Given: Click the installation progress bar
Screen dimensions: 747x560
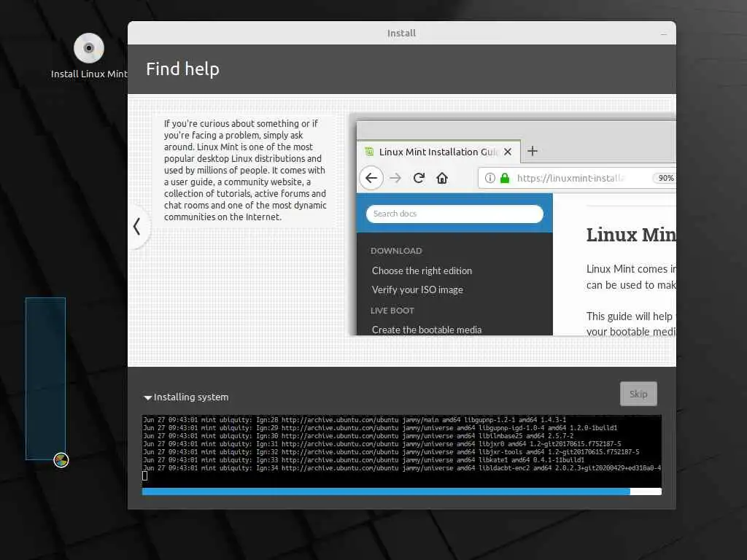Looking at the screenshot, I should (402, 491).
